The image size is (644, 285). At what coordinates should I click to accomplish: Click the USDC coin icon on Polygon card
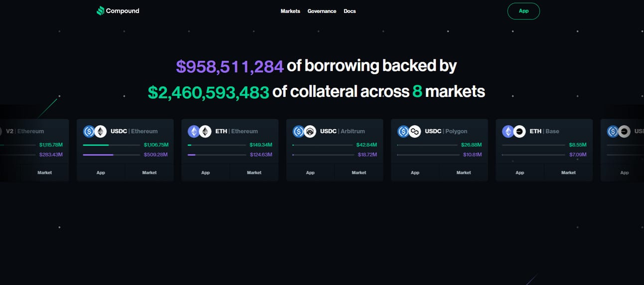[x=403, y=131]
